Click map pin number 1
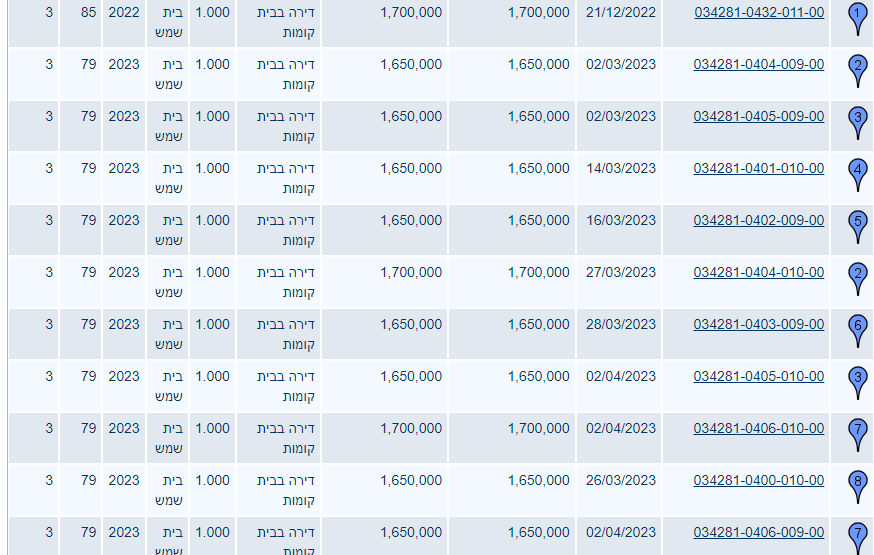 857,16
